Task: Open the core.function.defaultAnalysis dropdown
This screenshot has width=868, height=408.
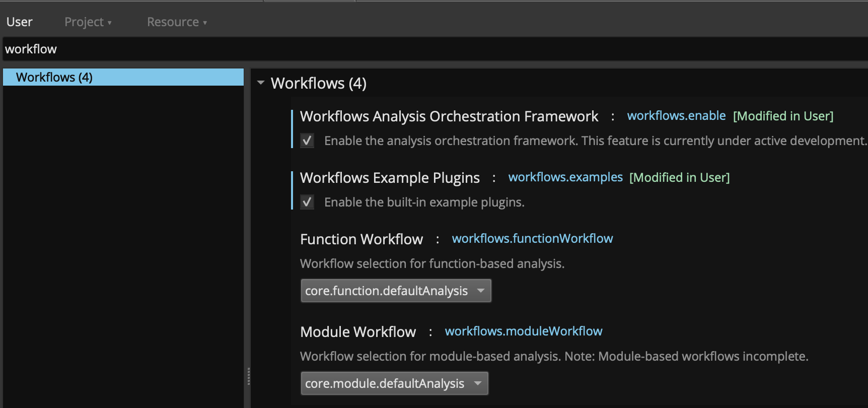Action: [396, 291]
